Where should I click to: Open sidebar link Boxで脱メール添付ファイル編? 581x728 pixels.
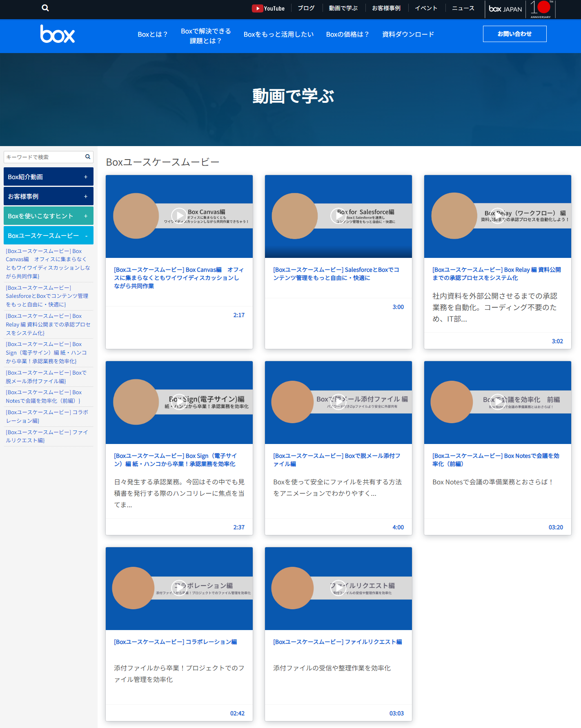pyautogui.click(x=46, y=377)
